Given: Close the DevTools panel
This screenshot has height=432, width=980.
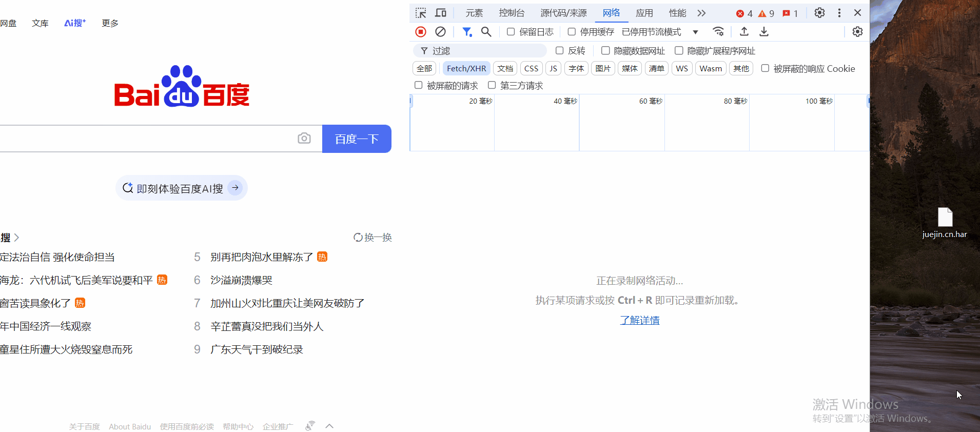Looking at the screenshot, I should (x=857, y=13).
